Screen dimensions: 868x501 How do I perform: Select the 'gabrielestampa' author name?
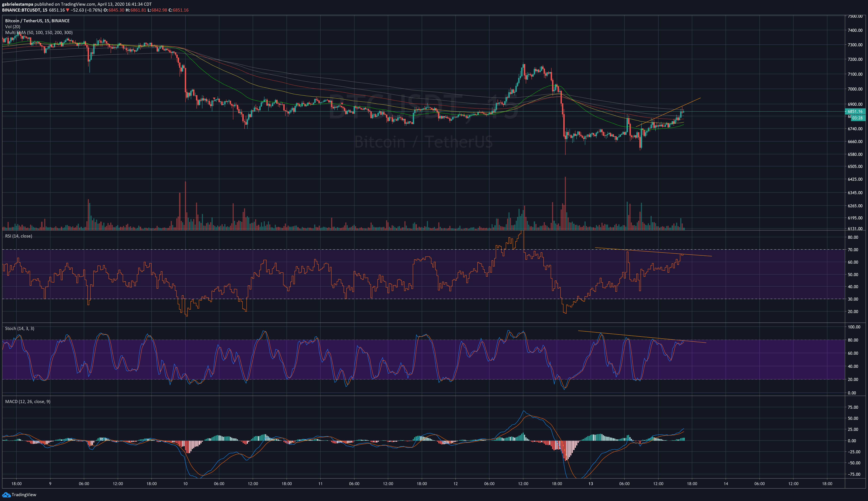(18, 4)
